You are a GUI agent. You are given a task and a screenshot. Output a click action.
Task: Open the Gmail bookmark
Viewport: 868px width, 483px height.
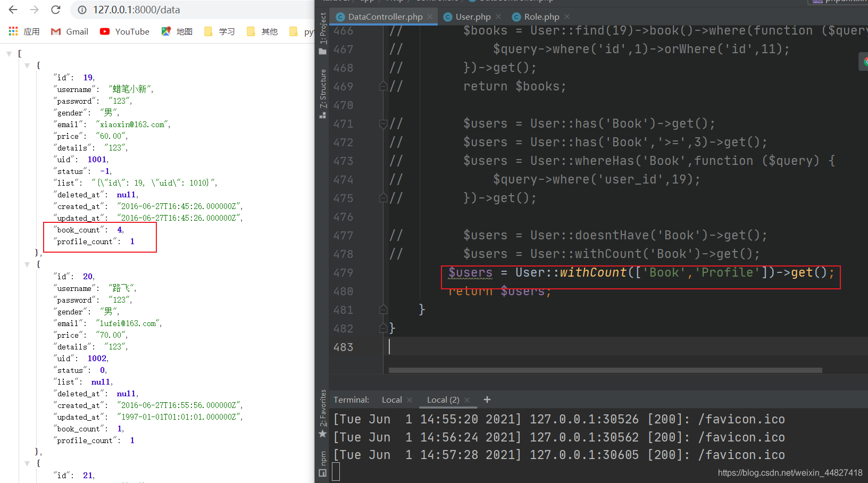70,31
